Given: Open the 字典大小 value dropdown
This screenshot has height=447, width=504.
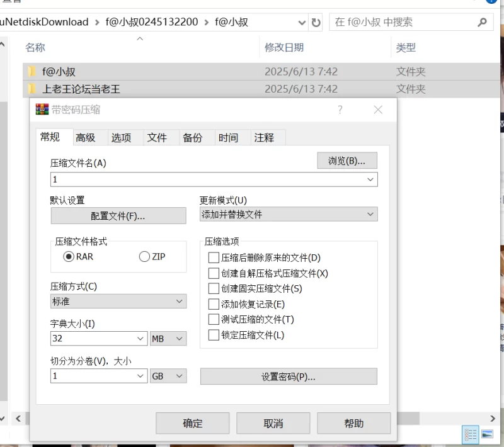Looking at the screenshot, I should (140, 339).
